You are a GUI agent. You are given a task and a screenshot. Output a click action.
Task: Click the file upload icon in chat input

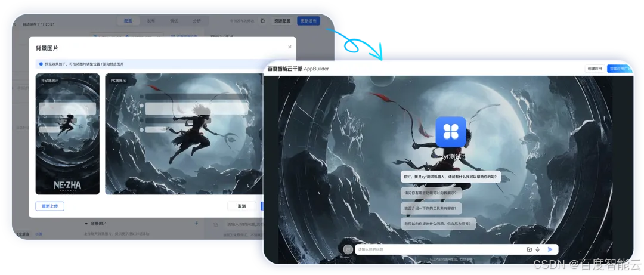530,249
